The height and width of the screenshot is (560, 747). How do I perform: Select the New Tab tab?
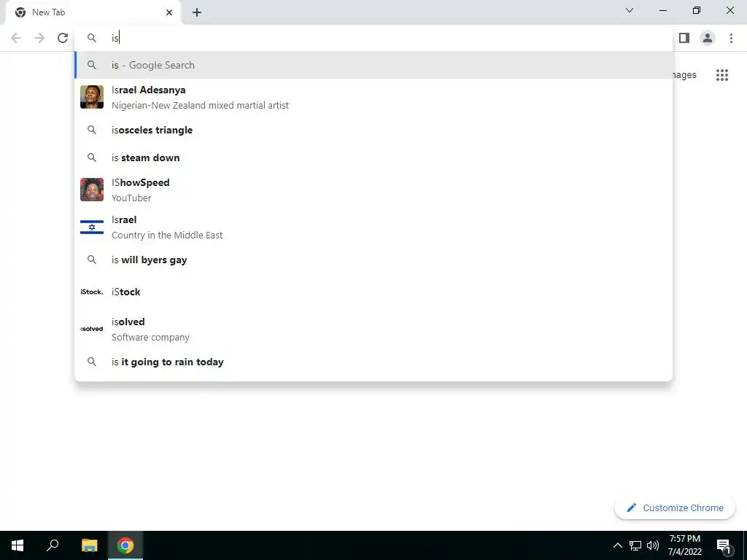pyautogui.click(x=93, y=13)
